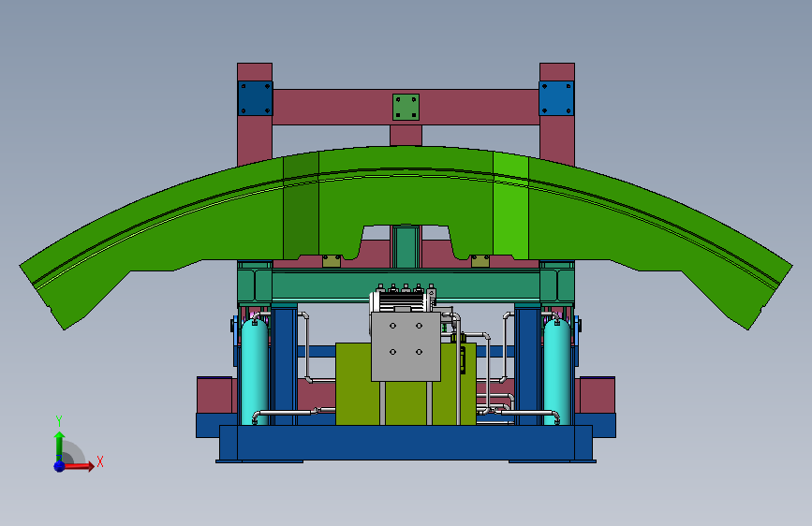812x526 pixels.
Task: Select the gray control box with four holes
Action: (x=406, y=346)
